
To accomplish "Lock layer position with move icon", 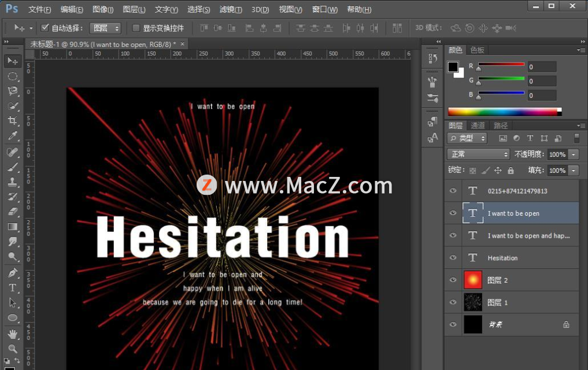I will click(498, 171).
